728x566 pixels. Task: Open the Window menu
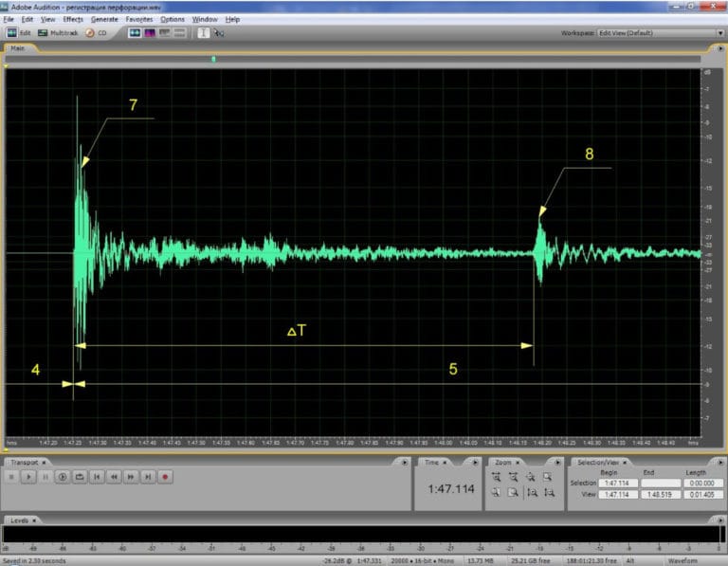click(x=205, y=20)
